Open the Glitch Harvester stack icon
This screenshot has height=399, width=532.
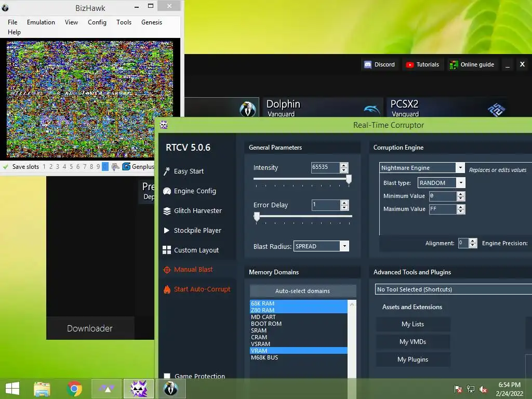[x=167, y=211]
